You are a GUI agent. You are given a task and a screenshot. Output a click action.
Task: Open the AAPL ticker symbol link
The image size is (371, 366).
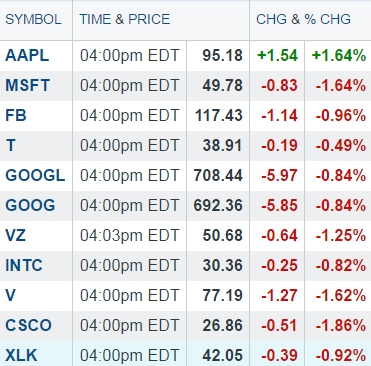pyautogui.click(x=27, y=55)
